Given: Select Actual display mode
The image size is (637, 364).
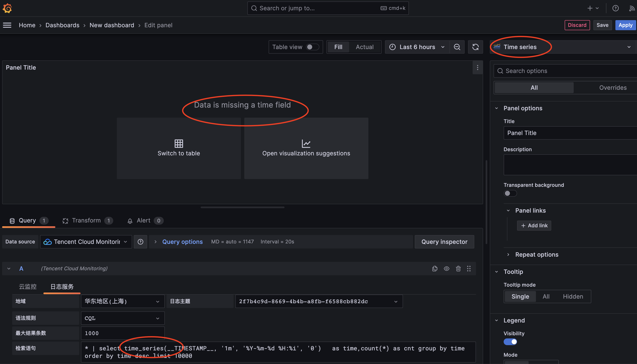Looking at the screenshot, I should (364, 47).
